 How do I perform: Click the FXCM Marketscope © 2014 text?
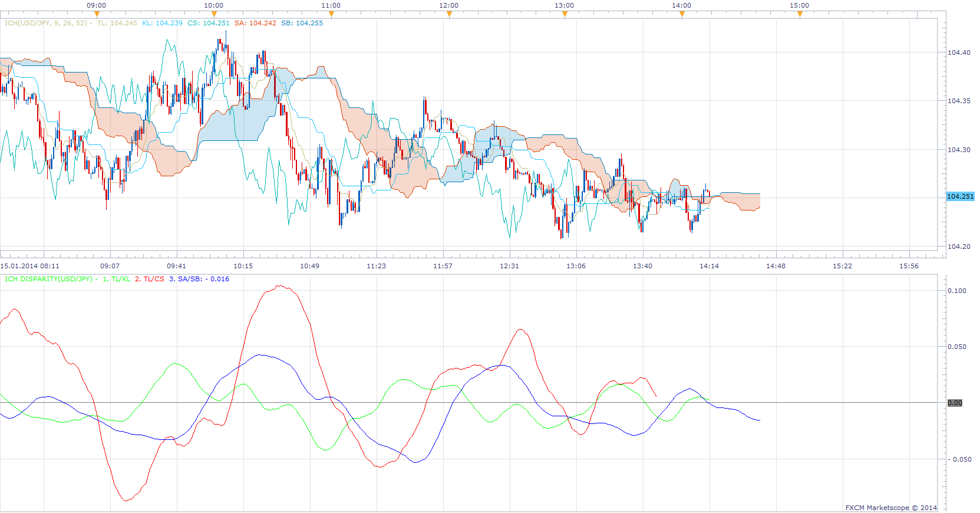click(x=891, y=508)
